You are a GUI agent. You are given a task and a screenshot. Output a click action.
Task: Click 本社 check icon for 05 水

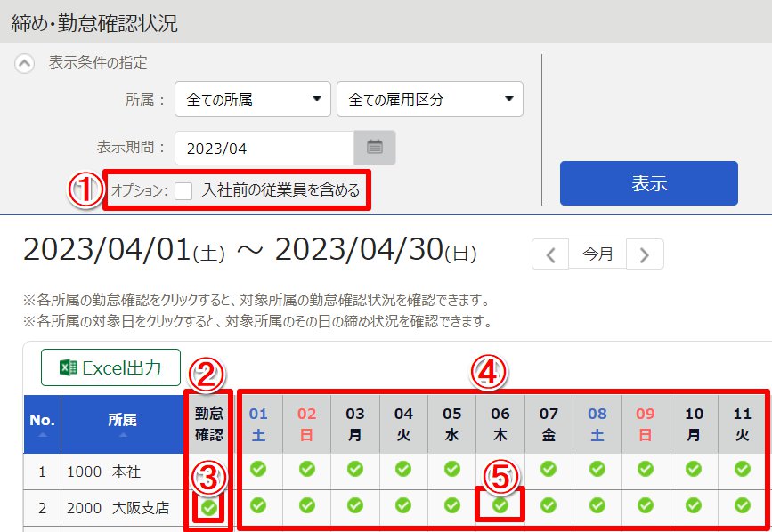click(452, 469)
